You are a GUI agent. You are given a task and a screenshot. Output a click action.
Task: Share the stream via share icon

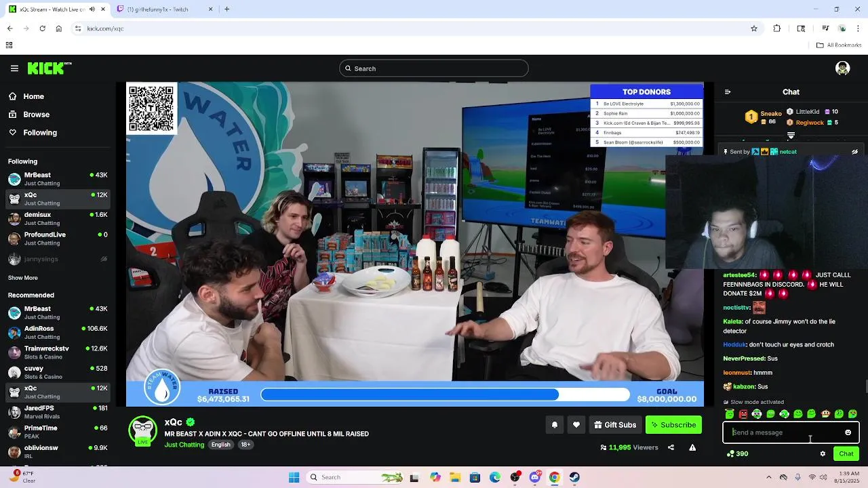pyautogui.click(x=671, y=447)
